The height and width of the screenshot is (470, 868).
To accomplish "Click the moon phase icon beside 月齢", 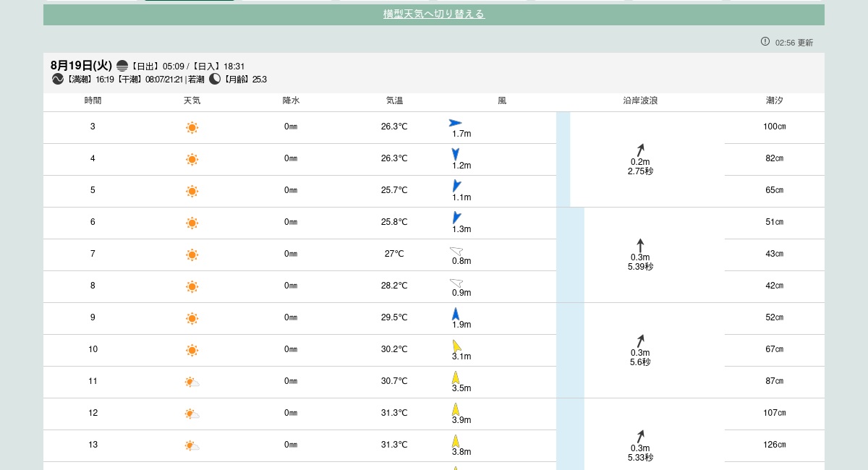I will [x=215, y=79].
